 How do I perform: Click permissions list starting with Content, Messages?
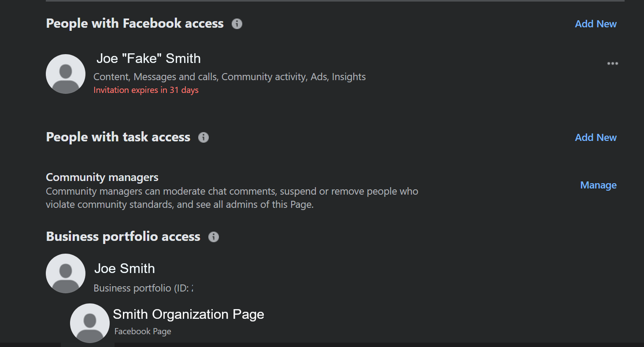[x=229, y=77]
